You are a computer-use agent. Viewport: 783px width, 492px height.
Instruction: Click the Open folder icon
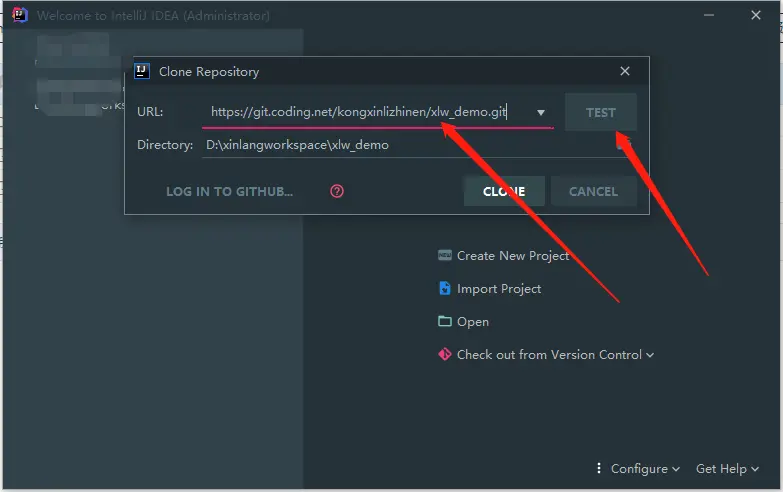(x=444, y=321)
